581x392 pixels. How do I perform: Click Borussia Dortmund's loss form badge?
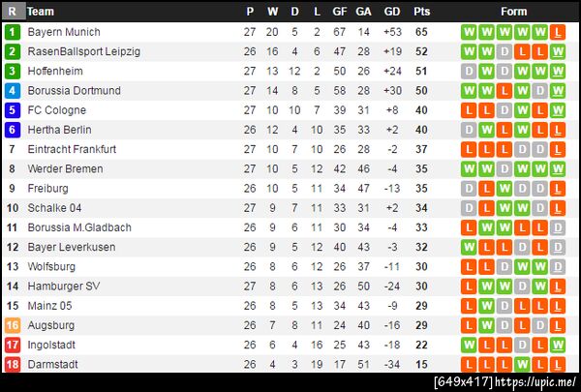click(x=504, y=90)
